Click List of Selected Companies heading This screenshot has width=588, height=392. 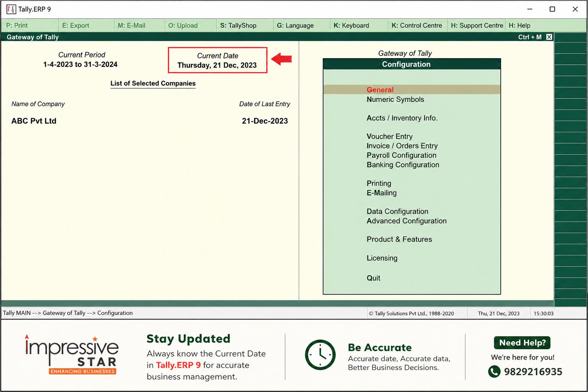(x=153, y=83)
